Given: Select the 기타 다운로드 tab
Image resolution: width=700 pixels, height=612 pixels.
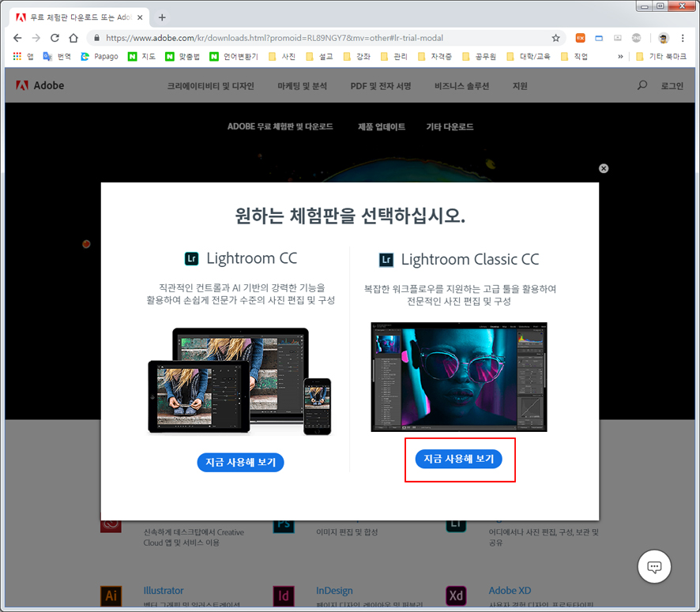Looking at the screenshot, I should [x=450, y=126].
